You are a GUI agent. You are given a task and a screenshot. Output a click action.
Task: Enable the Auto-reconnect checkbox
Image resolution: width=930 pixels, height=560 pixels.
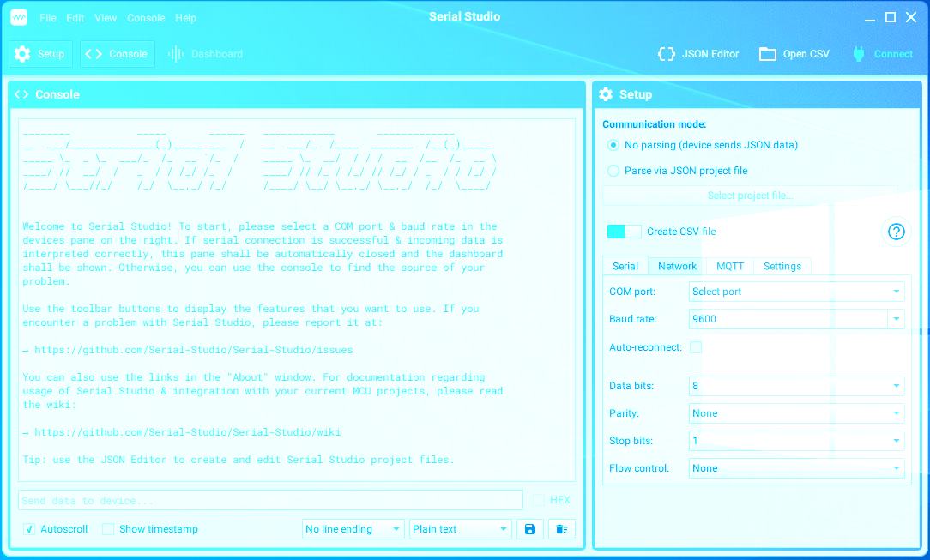coord(695,347)
